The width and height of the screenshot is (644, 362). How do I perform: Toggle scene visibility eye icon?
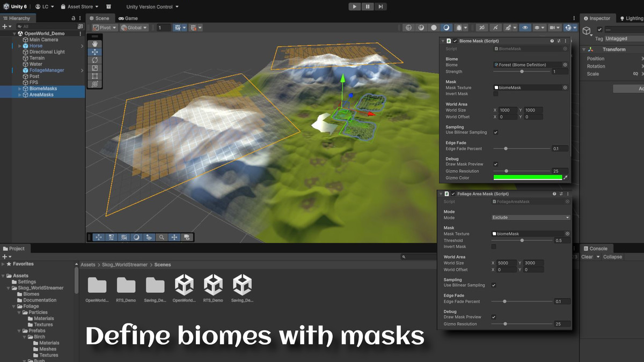tap(525, 27)
